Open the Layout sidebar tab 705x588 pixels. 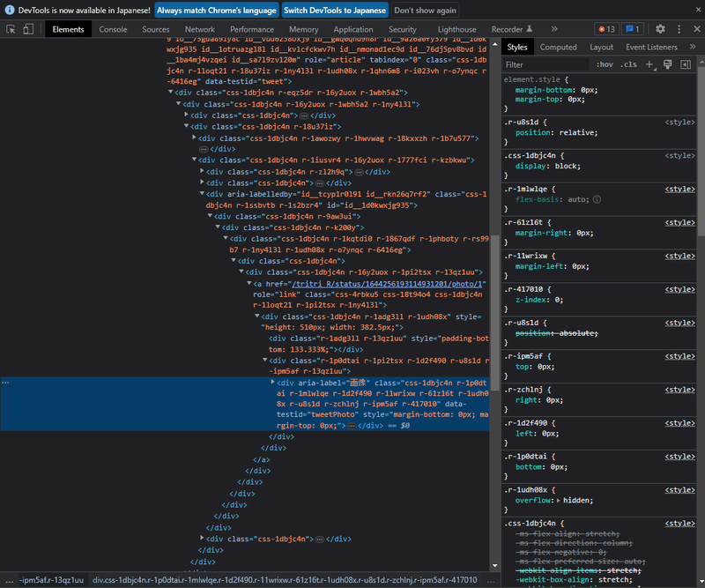tap(601, 47)
